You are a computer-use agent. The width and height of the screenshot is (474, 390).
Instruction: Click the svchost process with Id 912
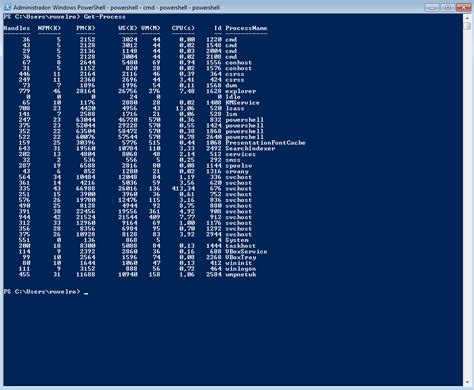click(x=239, y=217)
